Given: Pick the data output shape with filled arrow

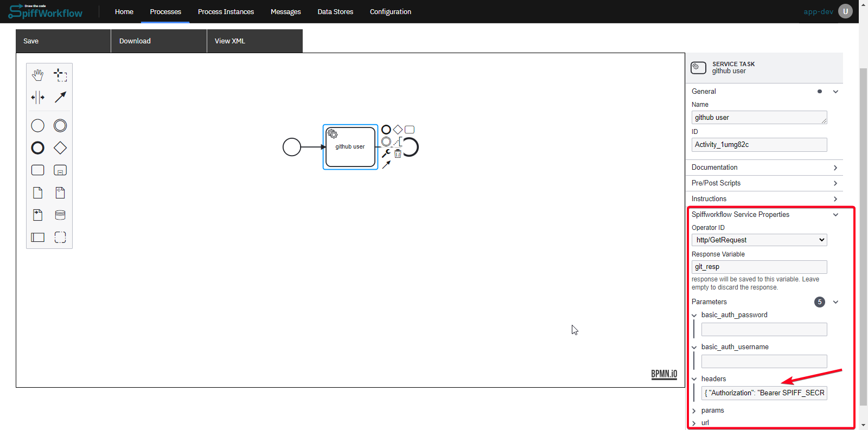Looking at the screenshot, I should click(x=37, y=215).
